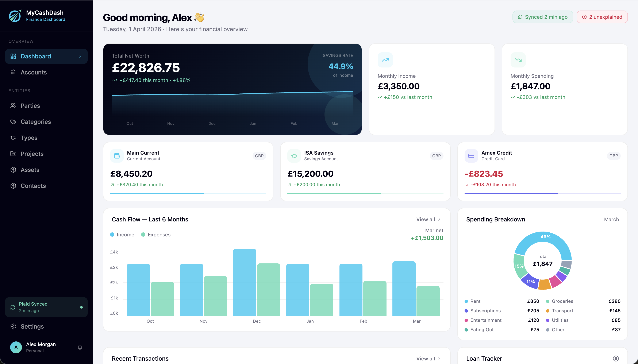Open the March selector on Spending Breakdown
The image size is (638, 364).
(611, 219)
